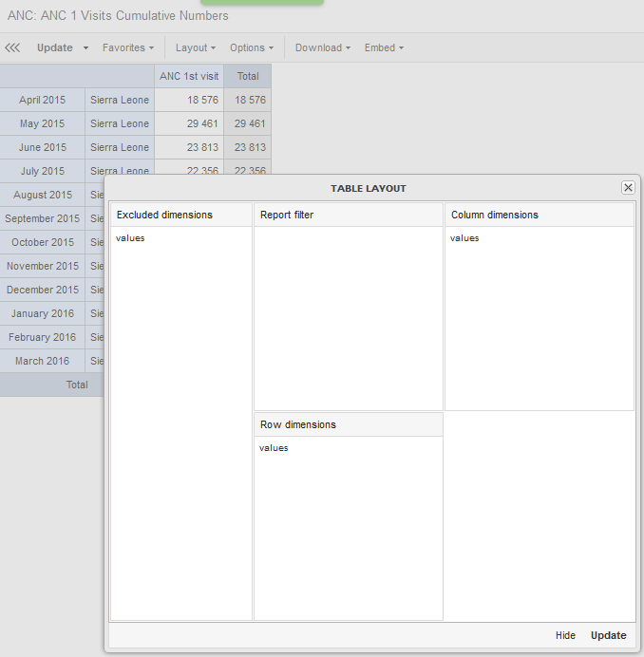Select the April 2015 row header
Viewport: 644px width, 657px height.
tap(43, 100)
